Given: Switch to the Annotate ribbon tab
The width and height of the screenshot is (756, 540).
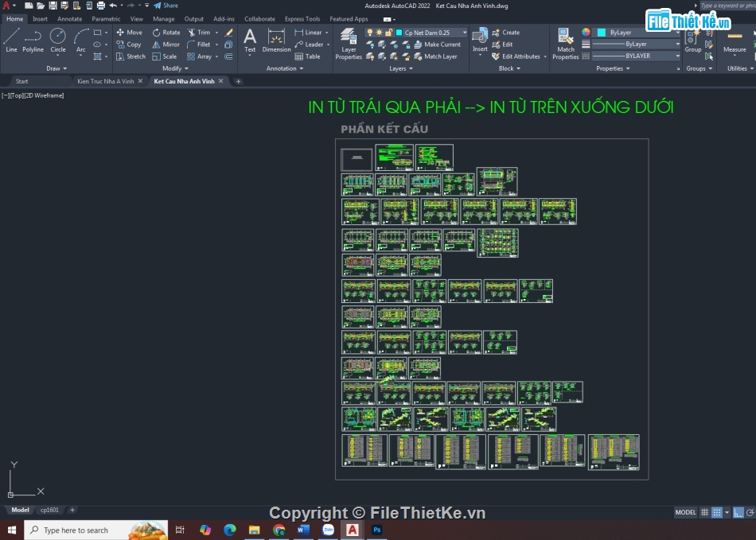Looking at the screenshot, I should click(x=69, y=18).
